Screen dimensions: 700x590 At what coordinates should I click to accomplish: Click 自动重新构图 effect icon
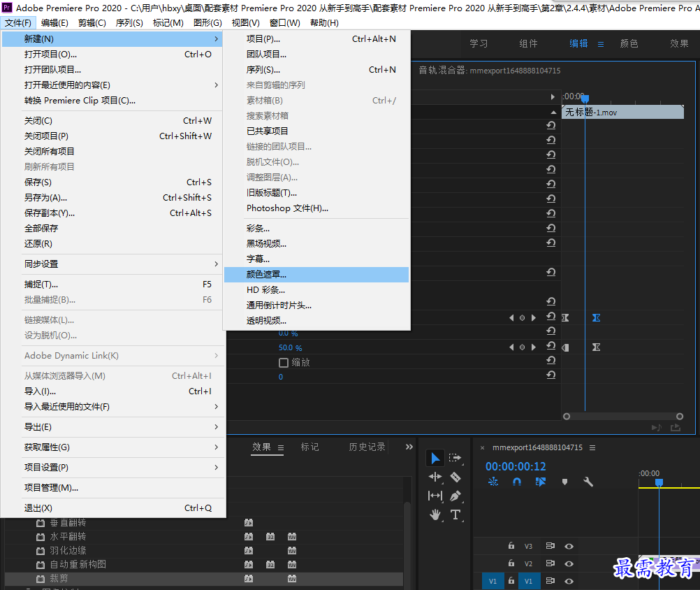point(41,565)
